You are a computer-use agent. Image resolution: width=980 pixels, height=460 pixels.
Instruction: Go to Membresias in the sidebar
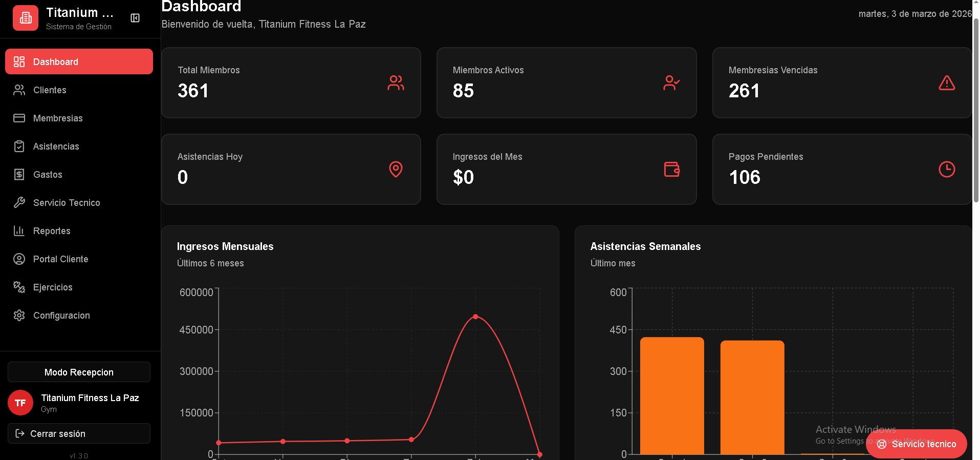tap(58, 118)
